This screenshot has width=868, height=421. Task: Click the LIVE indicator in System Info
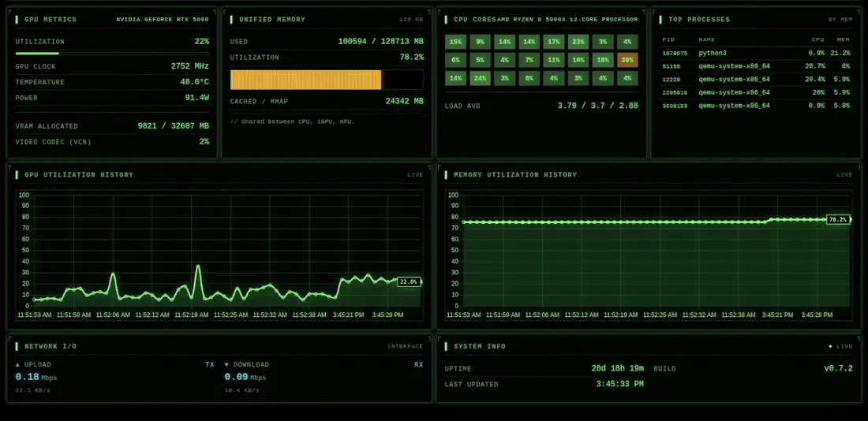[841, 346]
